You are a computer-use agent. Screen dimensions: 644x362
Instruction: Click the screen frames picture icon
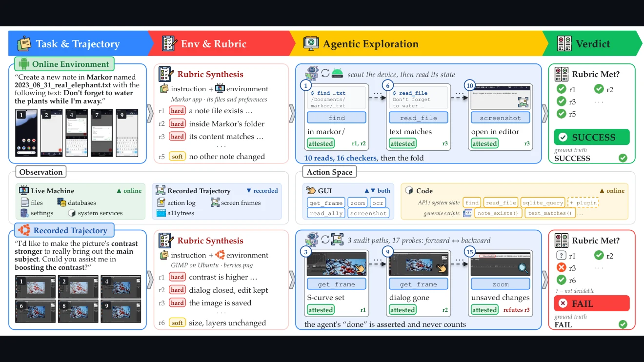click(x=215, y=202)
